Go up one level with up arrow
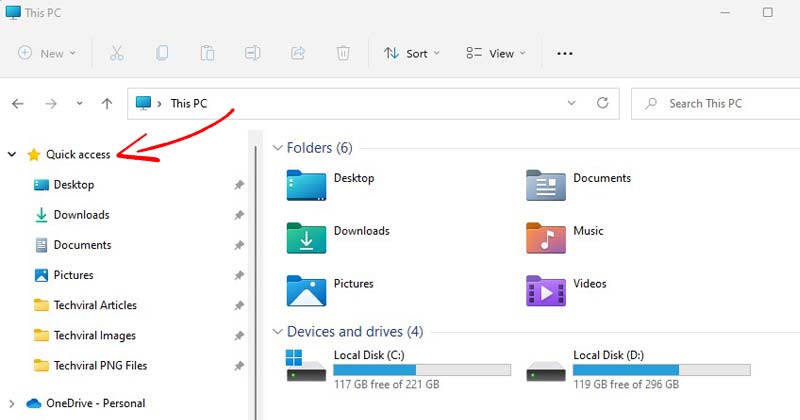Screen dimensions: 800x420 click(107, 104)
